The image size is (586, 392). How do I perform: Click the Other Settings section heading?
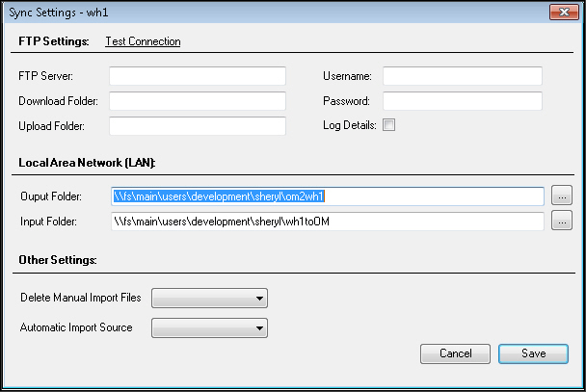click(58, 260)
